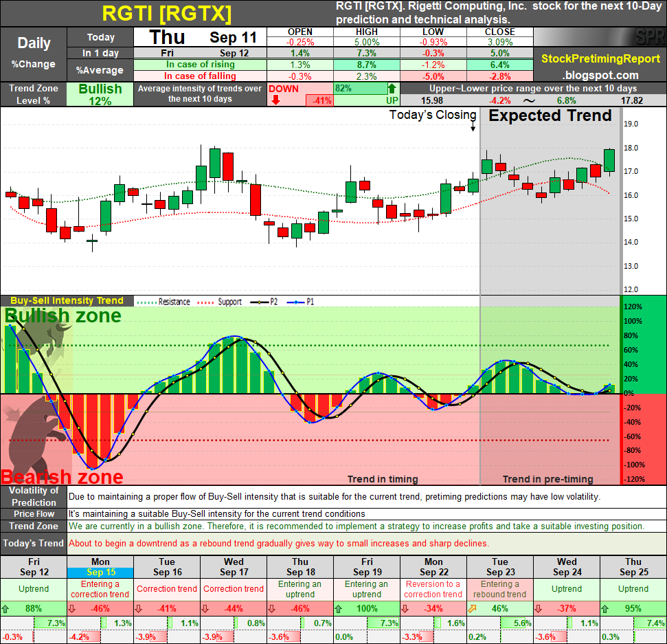Click the CLOSE column header
The image size is (667, 644).
500,32
